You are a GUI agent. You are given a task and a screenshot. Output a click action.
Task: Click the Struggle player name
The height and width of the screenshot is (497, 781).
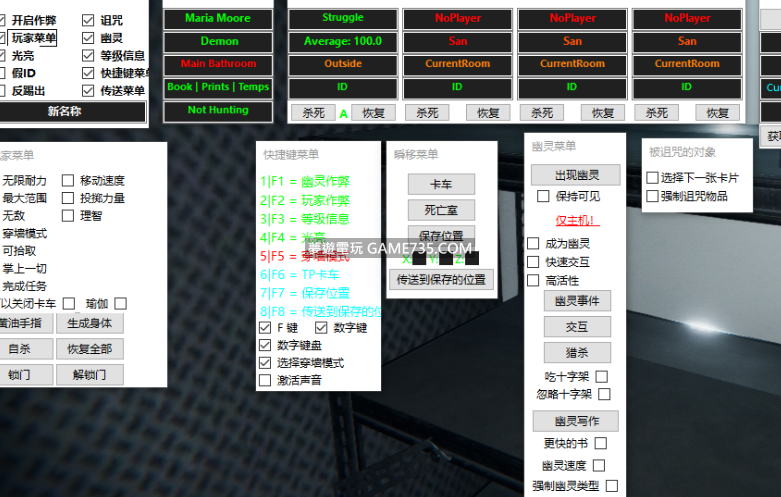(343, 18)
